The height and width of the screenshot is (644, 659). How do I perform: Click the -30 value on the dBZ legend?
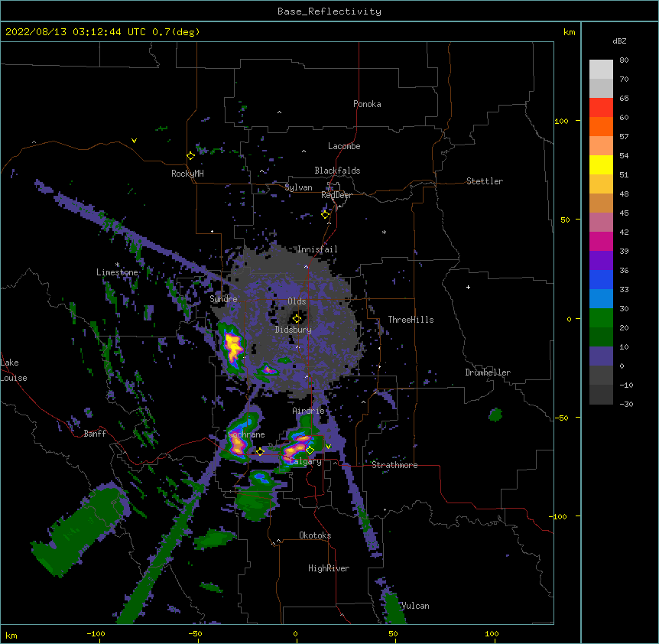[626, 405]
